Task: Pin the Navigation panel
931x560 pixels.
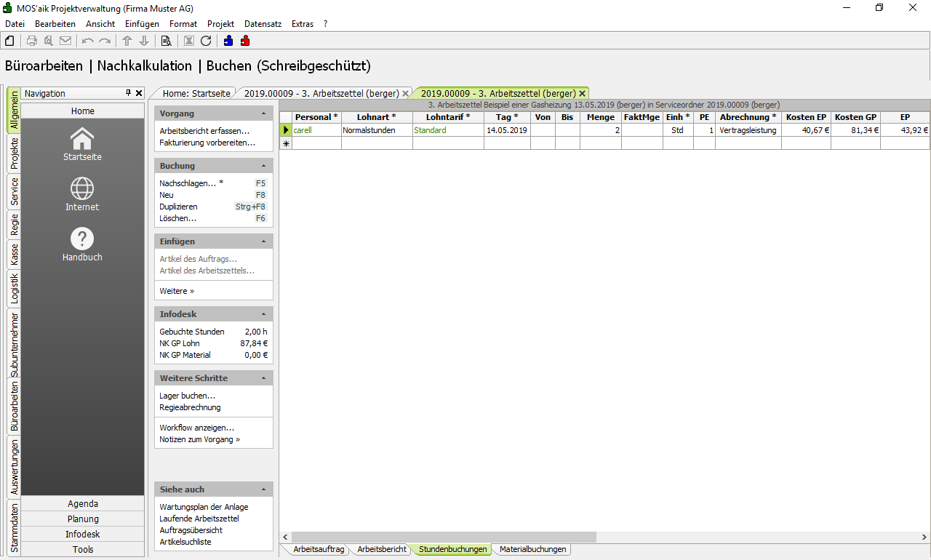Action: 129,93
